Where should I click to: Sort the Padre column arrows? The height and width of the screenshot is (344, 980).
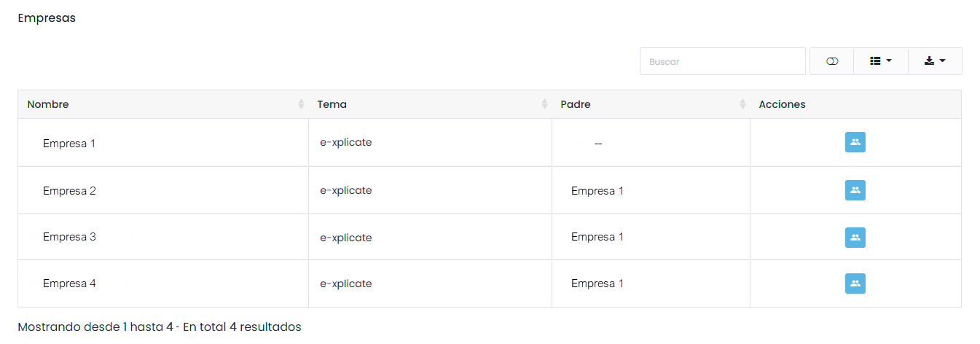(x=742, y=104)
